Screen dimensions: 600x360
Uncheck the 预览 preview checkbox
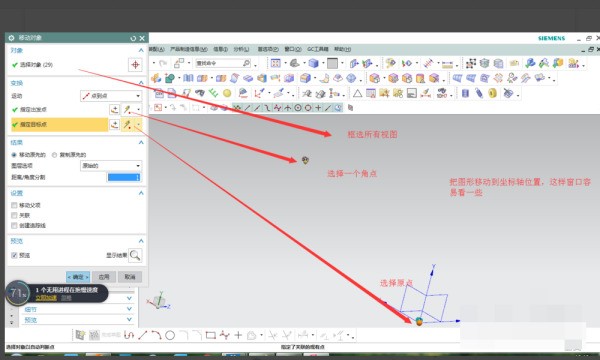[x=14, y=255]
